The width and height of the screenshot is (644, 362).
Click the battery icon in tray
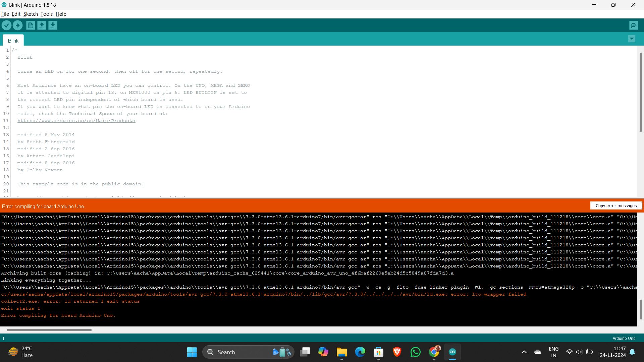[x=590, y=352]
